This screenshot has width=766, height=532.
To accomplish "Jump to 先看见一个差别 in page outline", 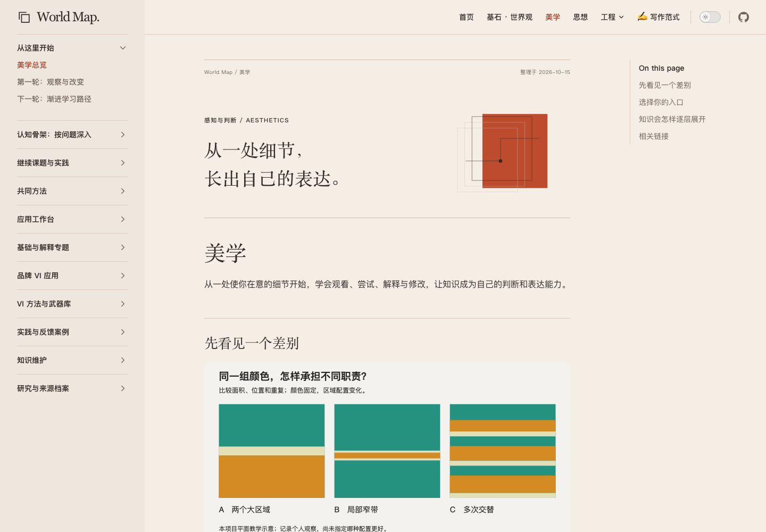I will [x=665, y=85].
